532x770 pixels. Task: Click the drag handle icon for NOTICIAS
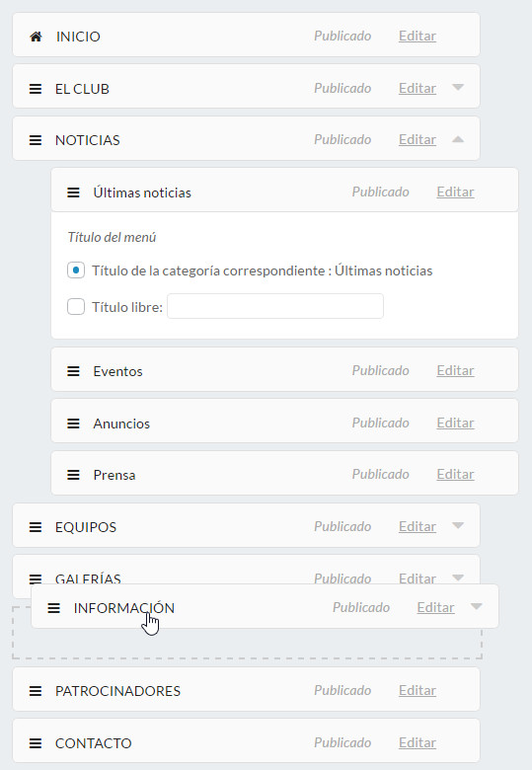(x=36, y=140)
